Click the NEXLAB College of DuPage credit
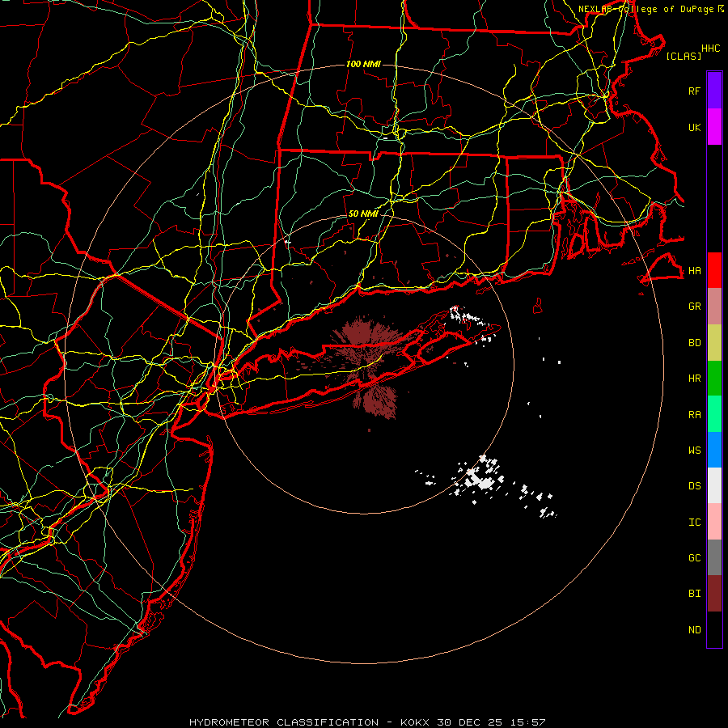The image size is (728, 728). [x=651, y=9]
